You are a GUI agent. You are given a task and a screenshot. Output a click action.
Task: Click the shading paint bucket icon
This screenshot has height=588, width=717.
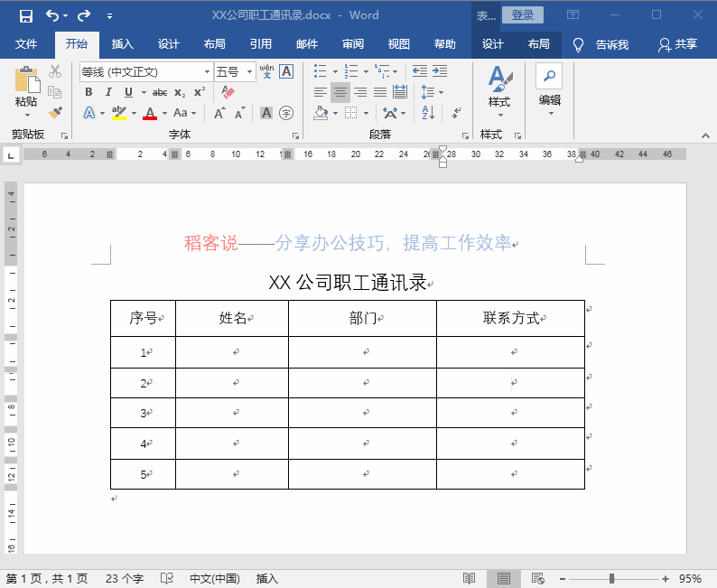[x=321, y=113]
